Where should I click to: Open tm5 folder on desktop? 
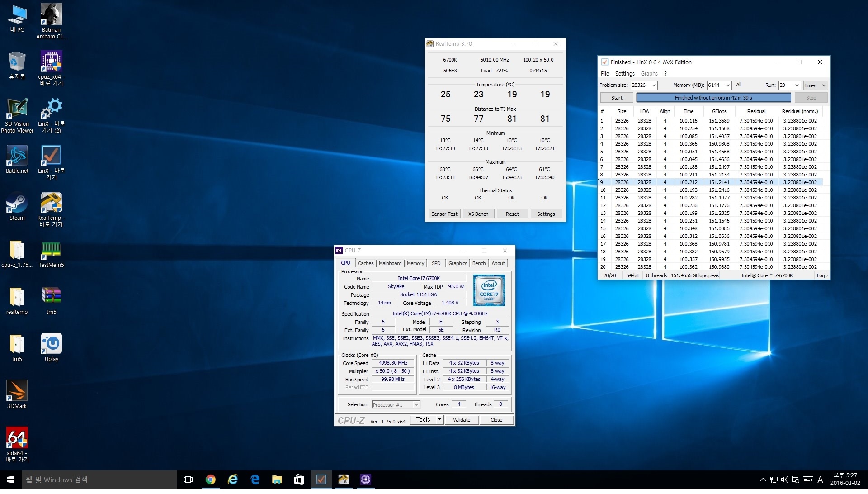pyautogui.click(x=17, y=348)
